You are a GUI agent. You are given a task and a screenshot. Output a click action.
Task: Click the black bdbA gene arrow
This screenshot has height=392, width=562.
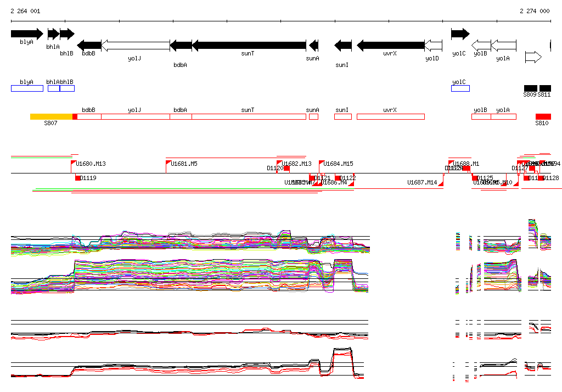[181, 46]
